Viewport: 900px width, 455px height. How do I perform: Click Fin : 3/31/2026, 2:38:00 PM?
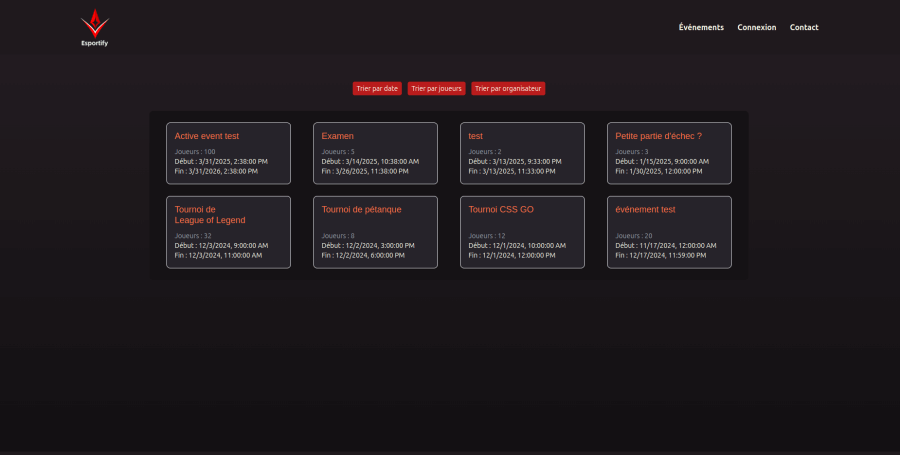(216, 171)
